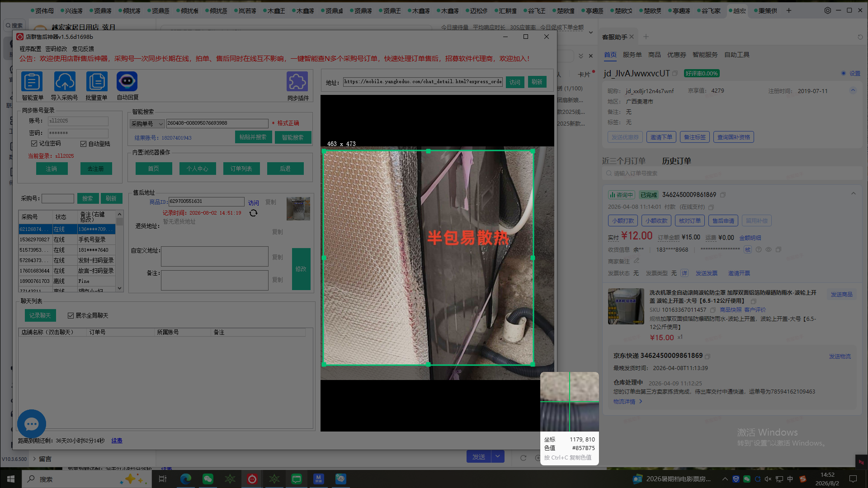Edit the 商家备注 with pencil icon

637,261
